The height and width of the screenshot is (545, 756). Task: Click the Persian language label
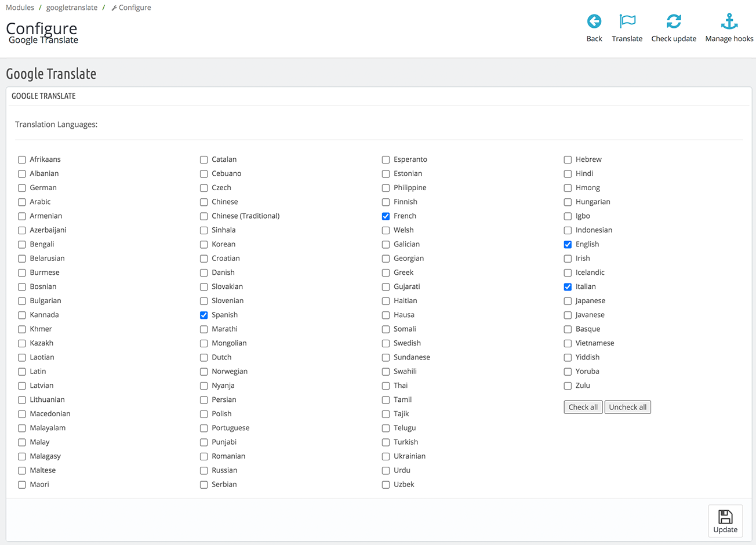point(224,399)
